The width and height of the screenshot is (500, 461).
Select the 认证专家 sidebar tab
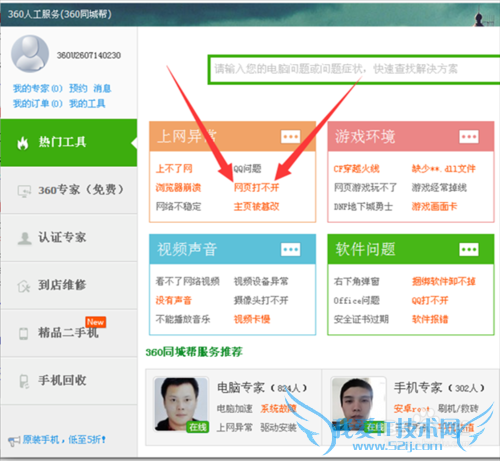(69, 238)
